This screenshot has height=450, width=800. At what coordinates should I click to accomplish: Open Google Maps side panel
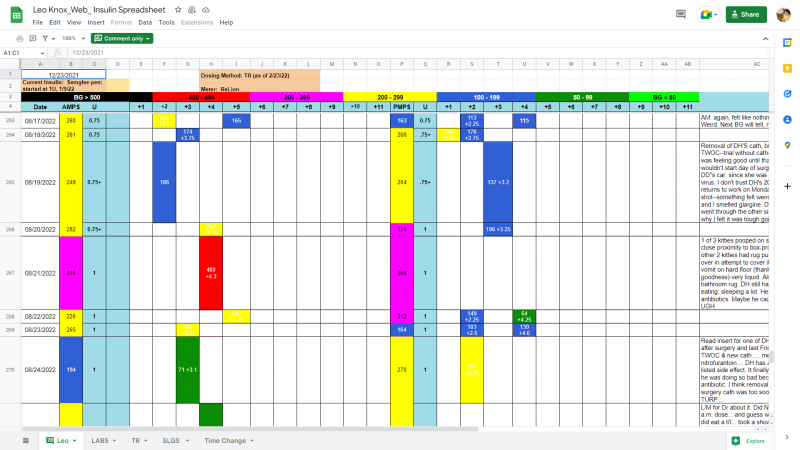tap(788, 145)
